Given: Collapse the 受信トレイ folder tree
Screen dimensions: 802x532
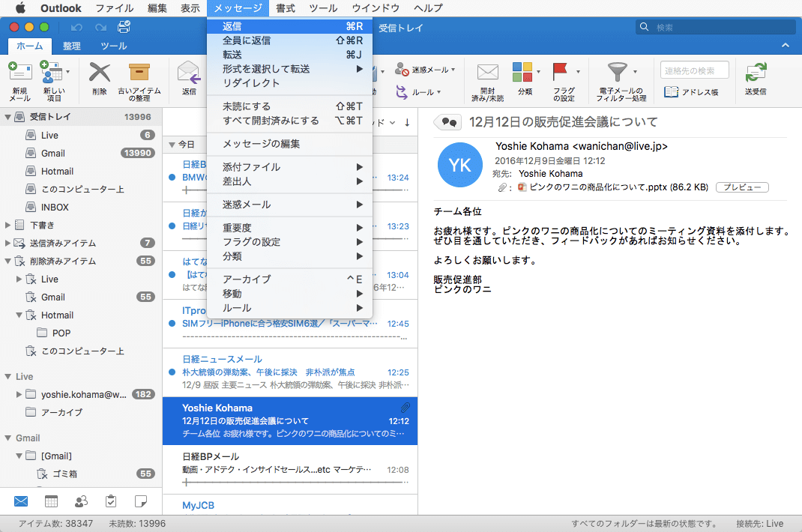Looking at the screenshot, I should coord(7,117).
